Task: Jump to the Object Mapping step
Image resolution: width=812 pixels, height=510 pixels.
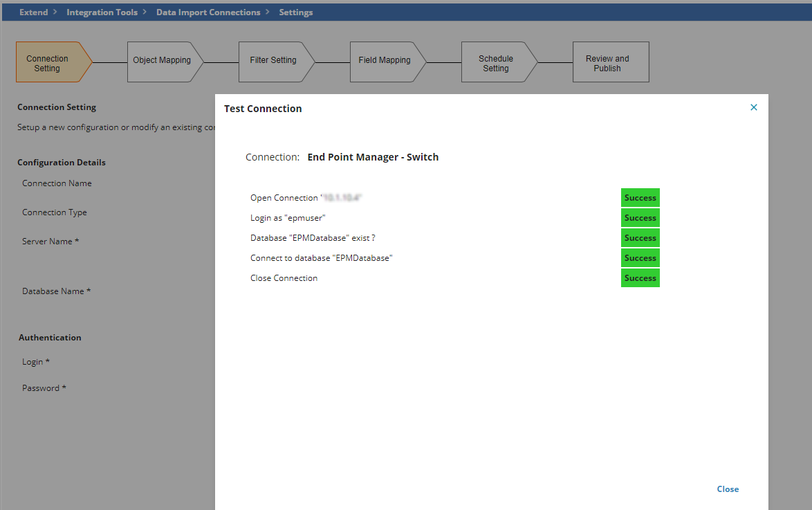Action: pos(162,61)
